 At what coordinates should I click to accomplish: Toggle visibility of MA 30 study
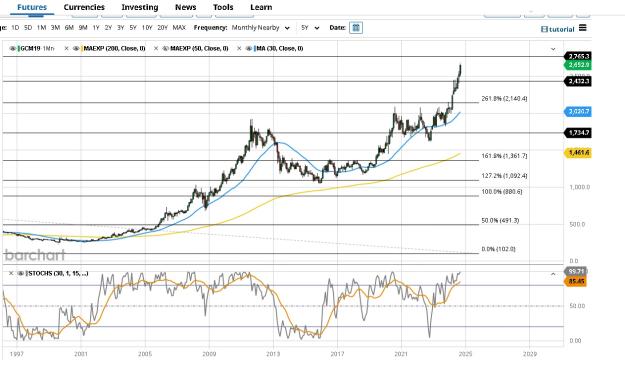click(249, 49)
